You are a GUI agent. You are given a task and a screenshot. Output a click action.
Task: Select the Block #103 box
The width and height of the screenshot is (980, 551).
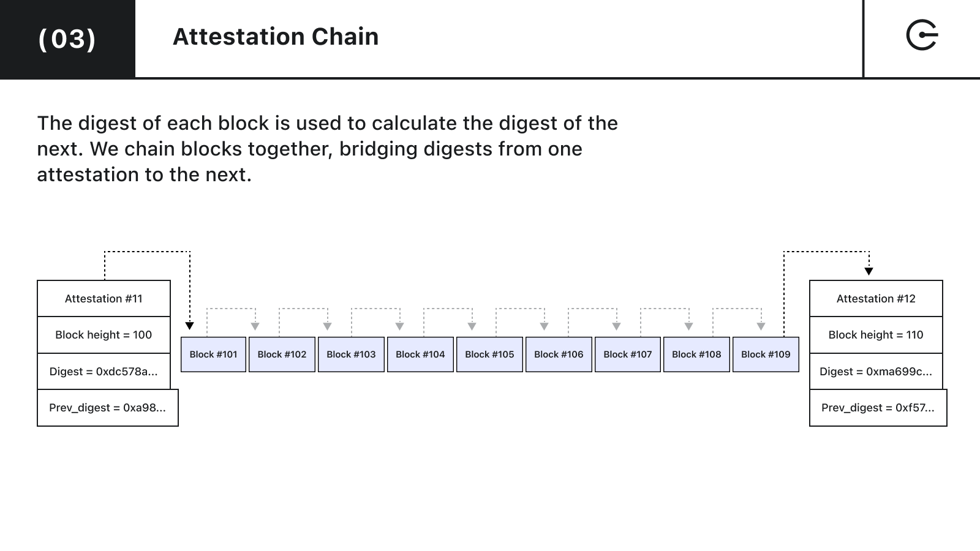click(x=351, y=354)
